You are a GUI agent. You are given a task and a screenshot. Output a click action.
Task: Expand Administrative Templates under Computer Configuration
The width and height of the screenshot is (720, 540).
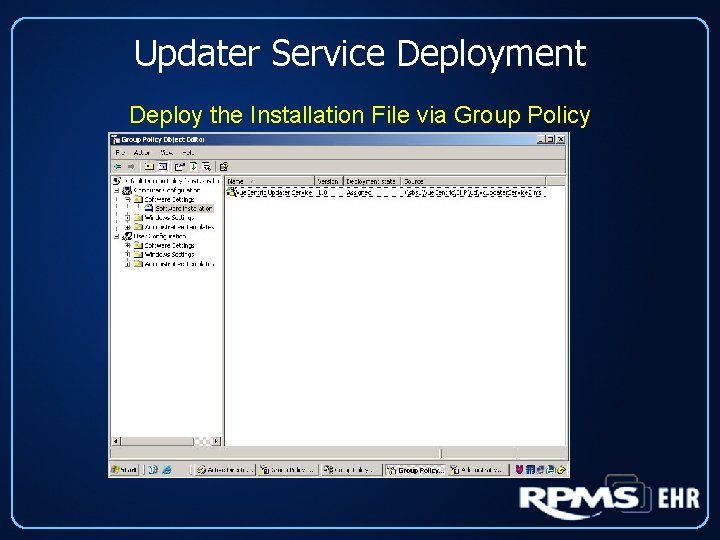pos(128,227)
